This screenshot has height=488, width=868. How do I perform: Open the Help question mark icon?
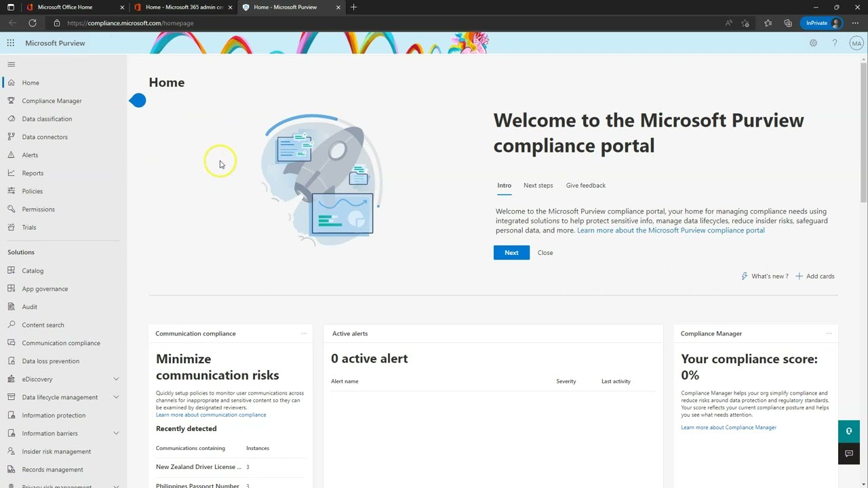(x=835, y=43)
